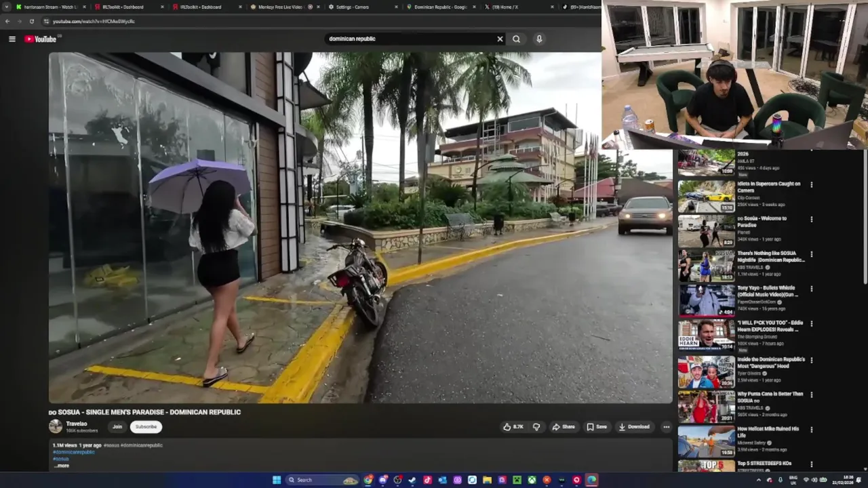Download the video
The image size is (868, 488).
pos(634,427)
